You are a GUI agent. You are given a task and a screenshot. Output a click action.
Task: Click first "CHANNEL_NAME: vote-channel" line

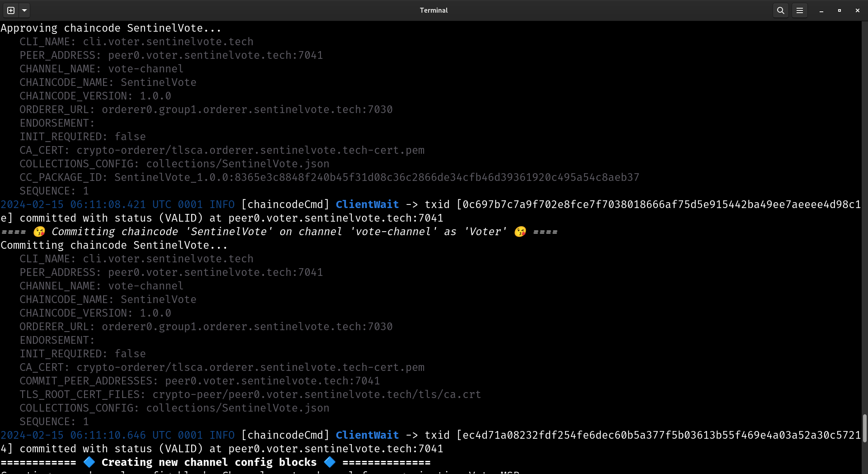(102, 69)
